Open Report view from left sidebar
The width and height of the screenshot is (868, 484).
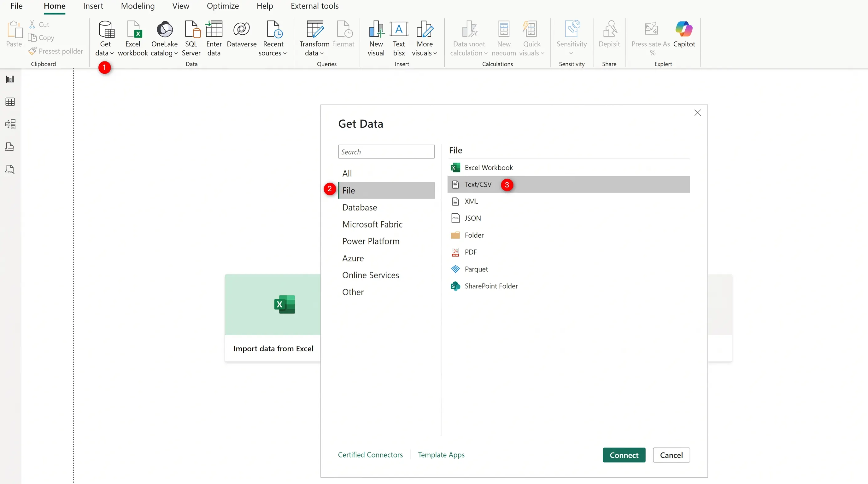[10, 79]
